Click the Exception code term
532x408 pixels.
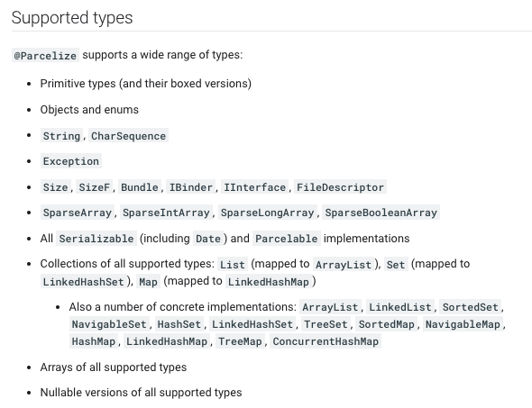(71, 161)
